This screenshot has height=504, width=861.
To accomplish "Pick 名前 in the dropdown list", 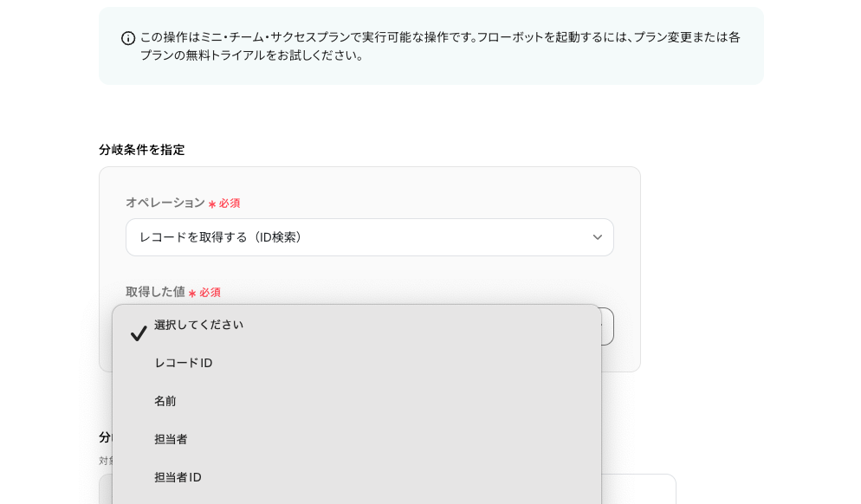I will click(165, 401).
